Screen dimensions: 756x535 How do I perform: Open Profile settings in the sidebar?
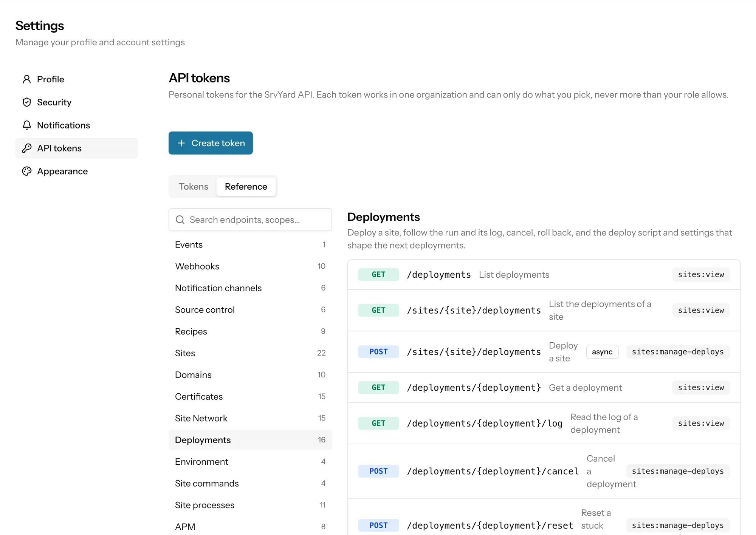[76, 79]
